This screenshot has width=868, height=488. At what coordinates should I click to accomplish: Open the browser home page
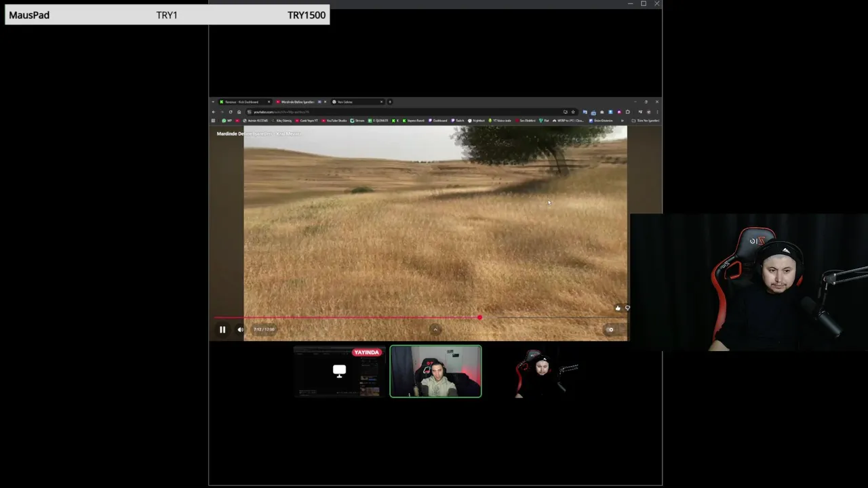[x=239, y=112]
